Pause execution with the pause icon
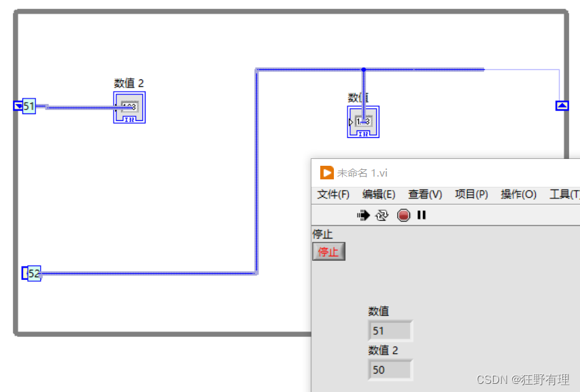This screenshot has height=392, width=580. pos(422,215)
